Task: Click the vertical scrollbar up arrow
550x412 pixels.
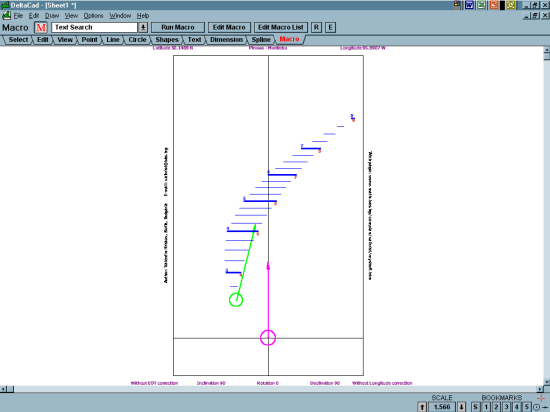Action: point(547,50)
